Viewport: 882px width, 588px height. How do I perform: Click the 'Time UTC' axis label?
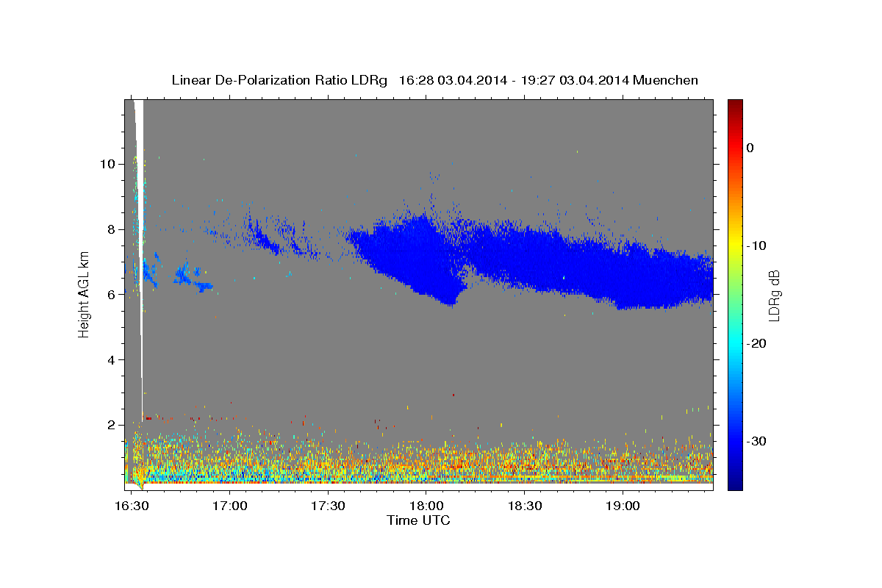coord(418,520)
